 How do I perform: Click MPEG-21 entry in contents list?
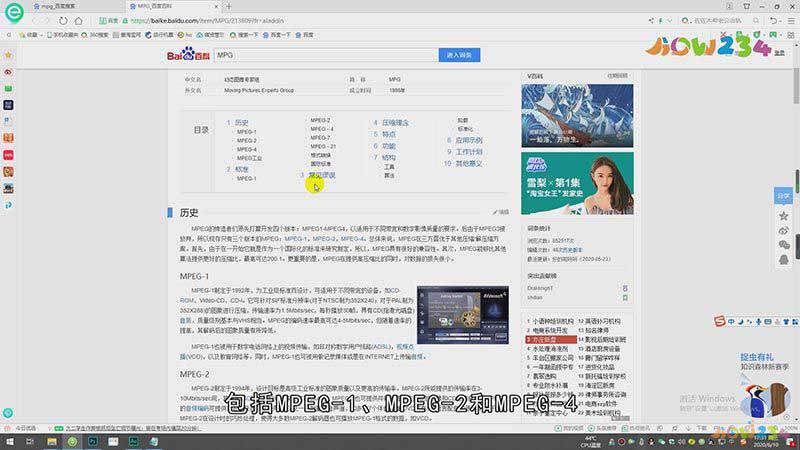pos(323,146)
